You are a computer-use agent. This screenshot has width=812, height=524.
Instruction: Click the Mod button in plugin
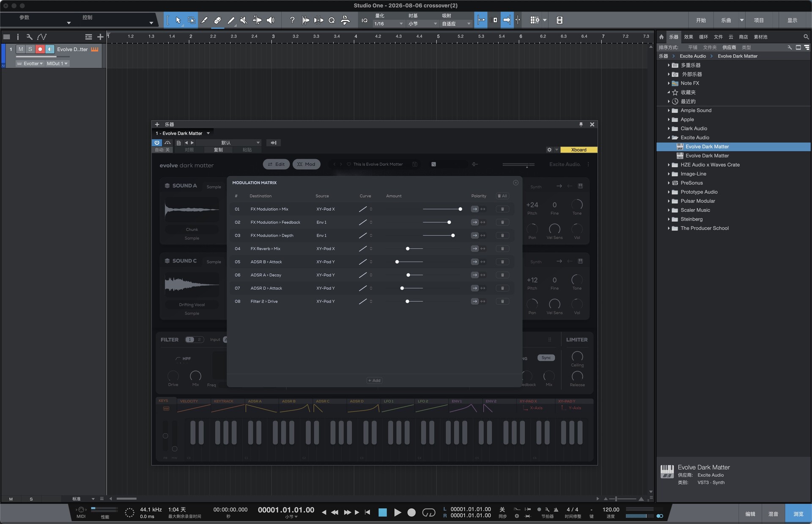coord(306,164)
